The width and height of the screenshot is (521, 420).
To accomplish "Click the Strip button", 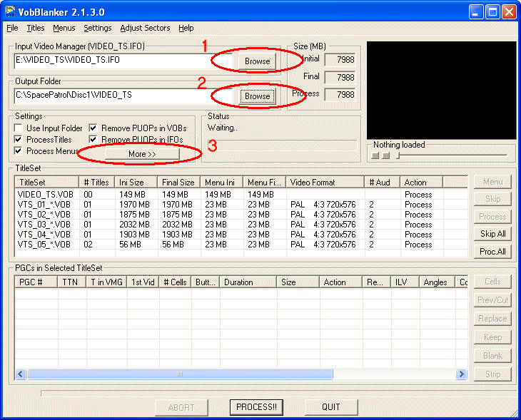I will 492,374.
